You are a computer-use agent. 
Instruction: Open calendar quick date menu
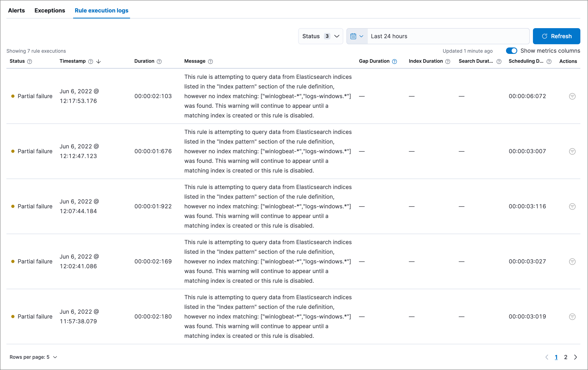coord(357,36)
